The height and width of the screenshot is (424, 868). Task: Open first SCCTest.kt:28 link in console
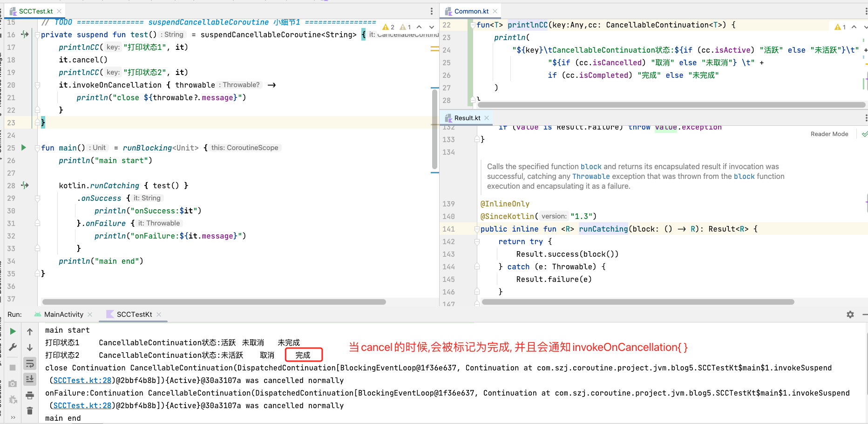click(82, 380)
